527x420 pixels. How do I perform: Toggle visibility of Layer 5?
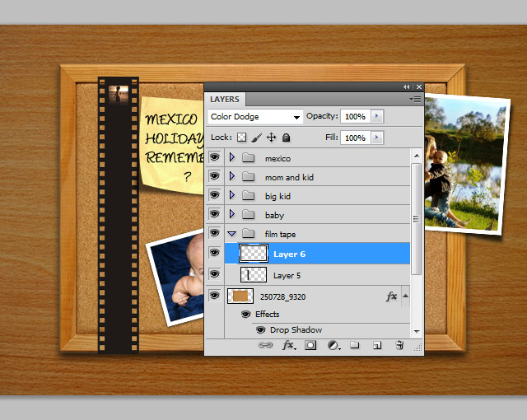tap(214, 275)
